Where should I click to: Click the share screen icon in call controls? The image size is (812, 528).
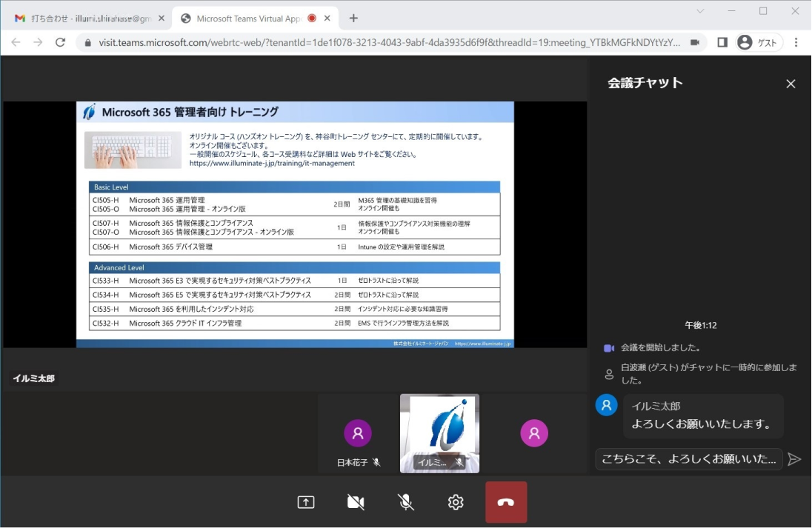tap(306, 502)
